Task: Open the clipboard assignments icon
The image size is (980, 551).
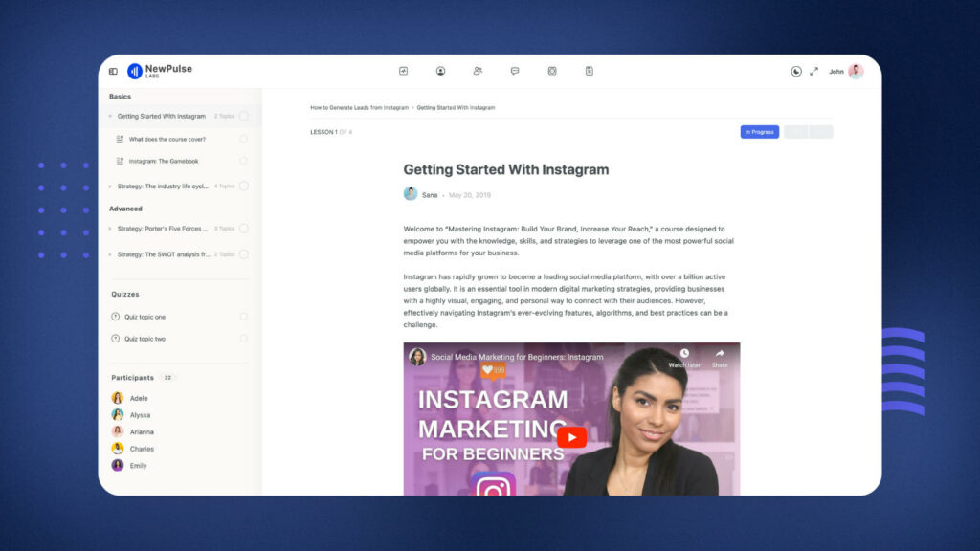Action: (590, 71)
